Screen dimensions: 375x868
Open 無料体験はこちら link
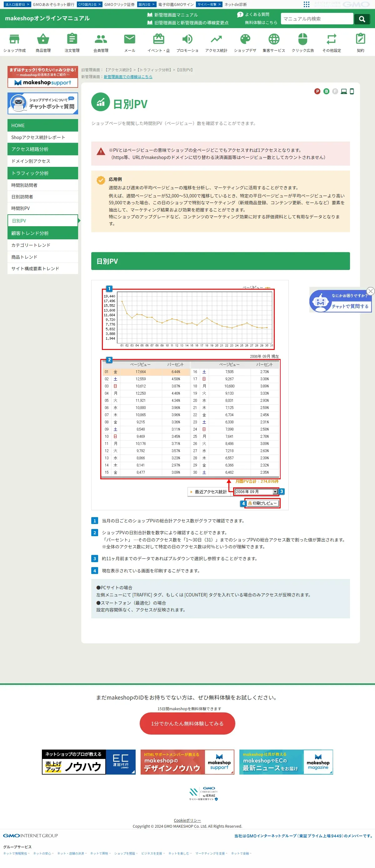pos(261,22)
